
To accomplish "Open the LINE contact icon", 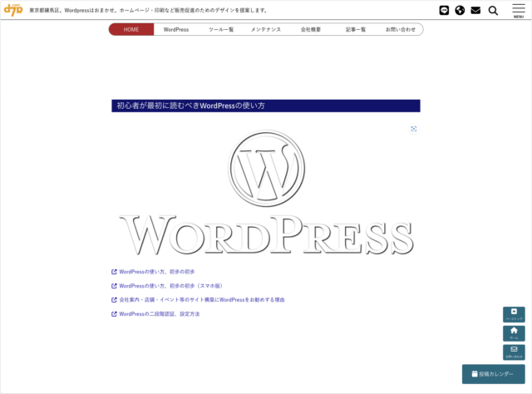I will pyautogui.click(x=444, y=11).
